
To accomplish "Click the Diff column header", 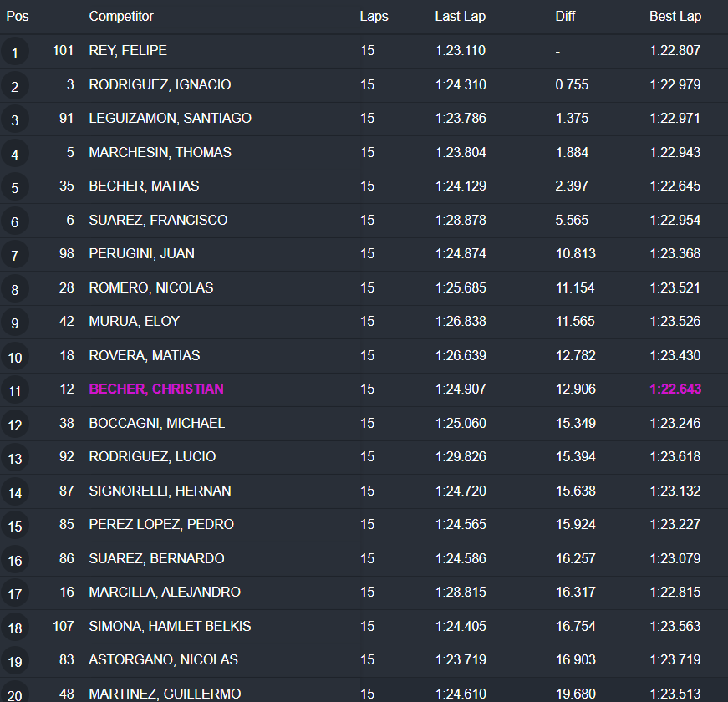I will tap(565, 17).
